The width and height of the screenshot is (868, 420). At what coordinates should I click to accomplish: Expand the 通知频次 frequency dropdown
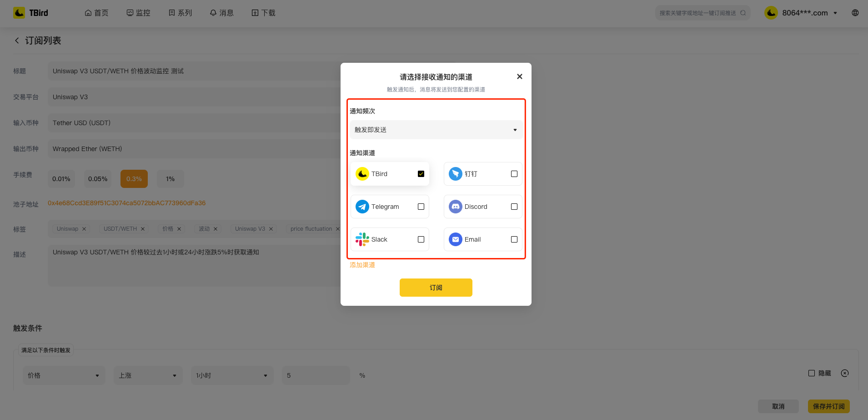(x=436, y=130)
